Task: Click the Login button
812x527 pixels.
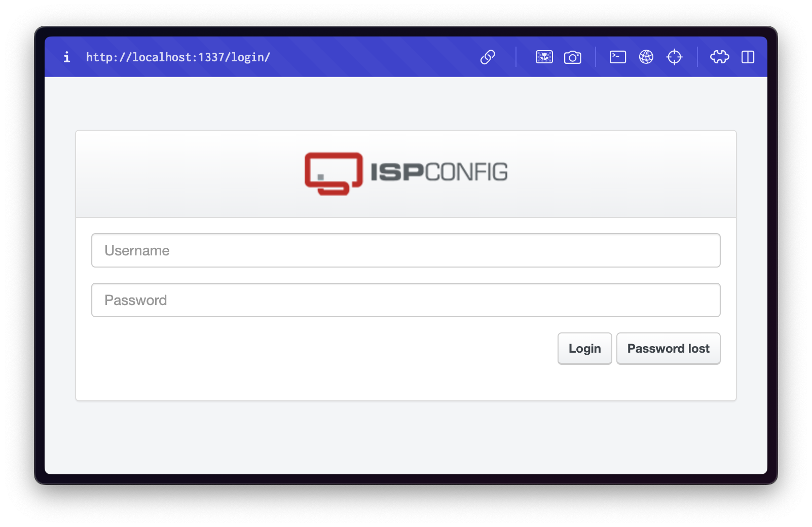Action: pos(585,349)
